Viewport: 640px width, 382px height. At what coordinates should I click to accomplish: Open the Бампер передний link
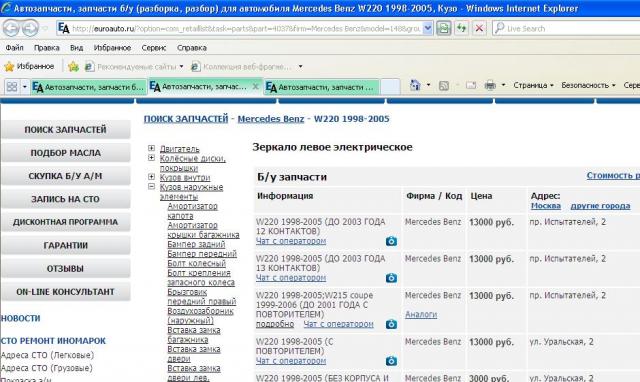(x=202, y=254)
